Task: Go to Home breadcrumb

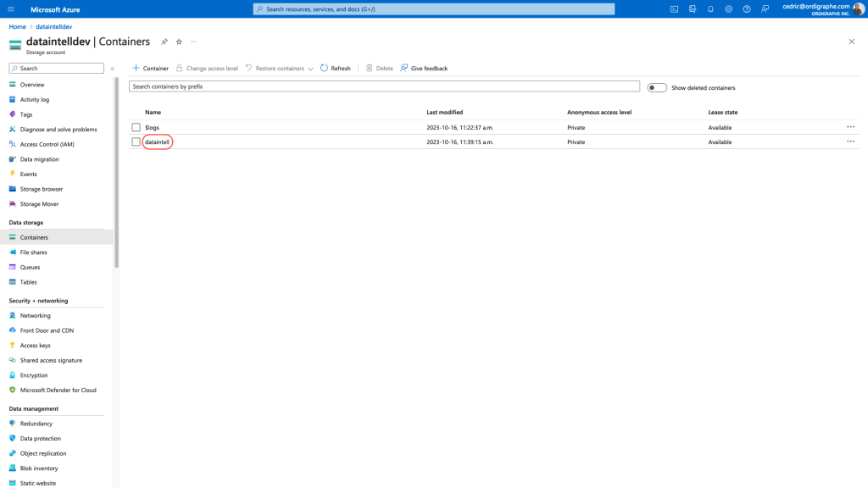Action: coord(17,26)
